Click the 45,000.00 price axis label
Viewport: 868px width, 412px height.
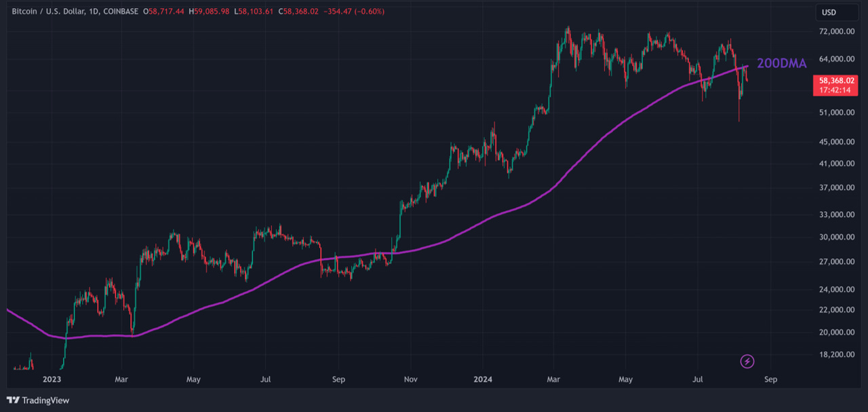coord(837,142)
